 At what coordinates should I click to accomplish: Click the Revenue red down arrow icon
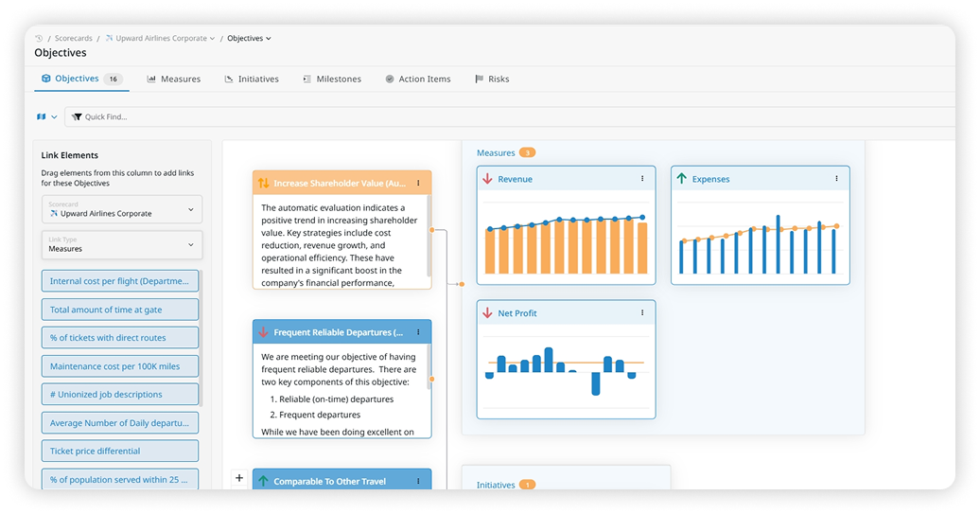[487, 179]
